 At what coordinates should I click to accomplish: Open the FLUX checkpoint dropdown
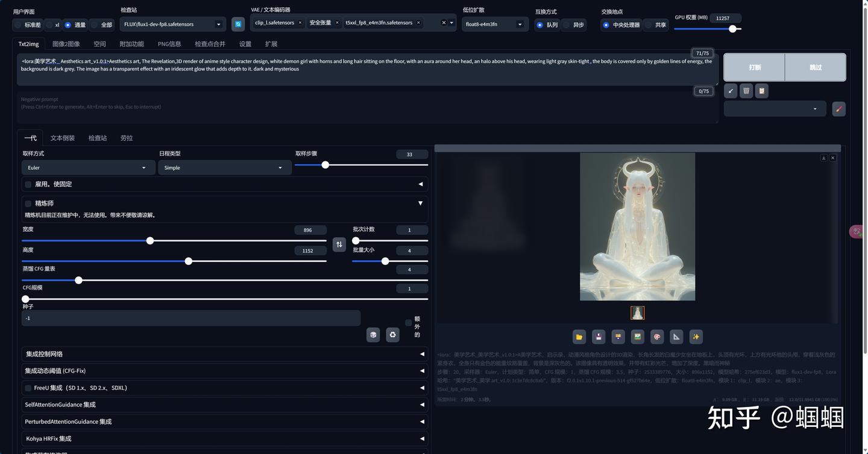172,24
